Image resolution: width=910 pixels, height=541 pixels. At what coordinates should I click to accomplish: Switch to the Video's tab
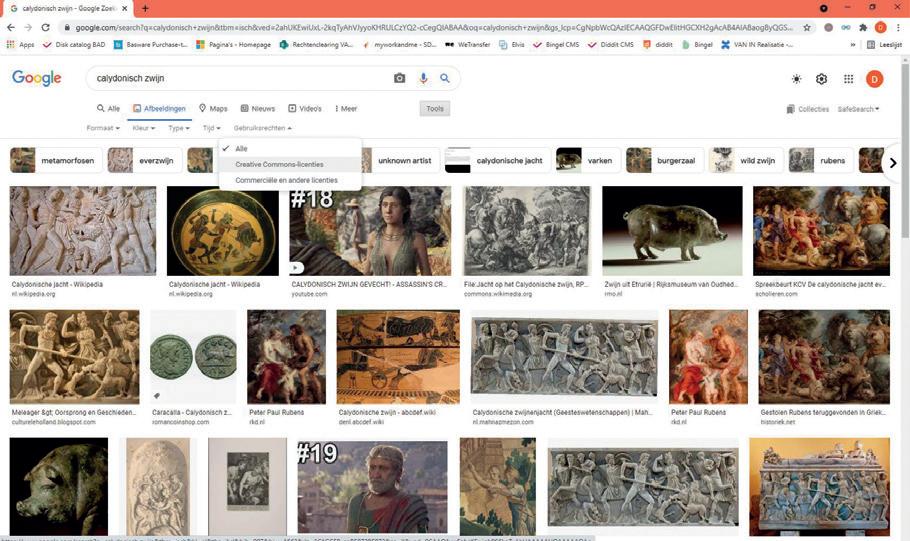point(305,109)
